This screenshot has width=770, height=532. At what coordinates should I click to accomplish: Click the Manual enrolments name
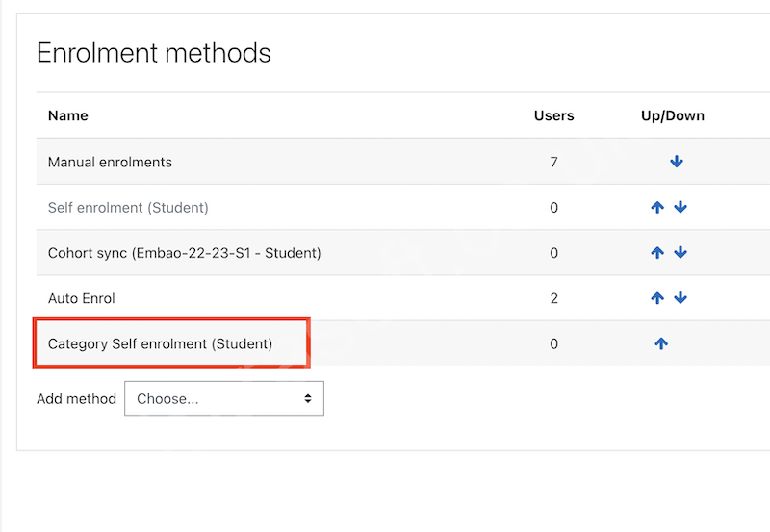110,162
